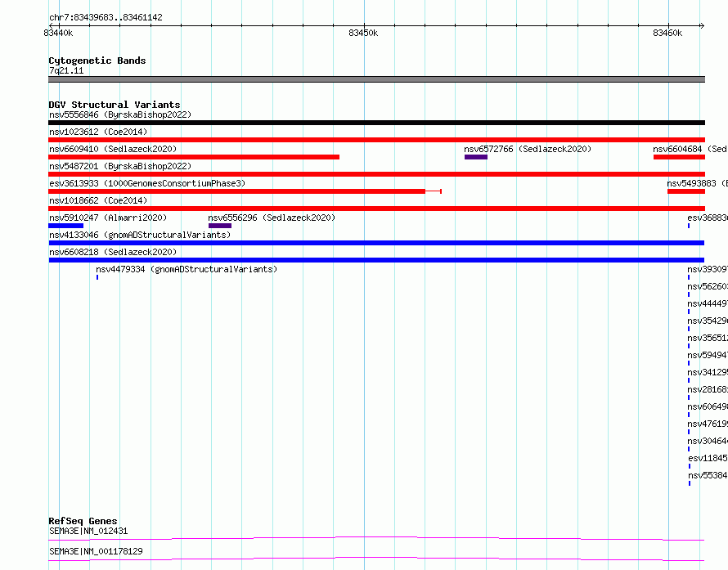
Task: Click the nsv4133046 (gnomADStructuralVariants) label
Action: coord(140,235)
